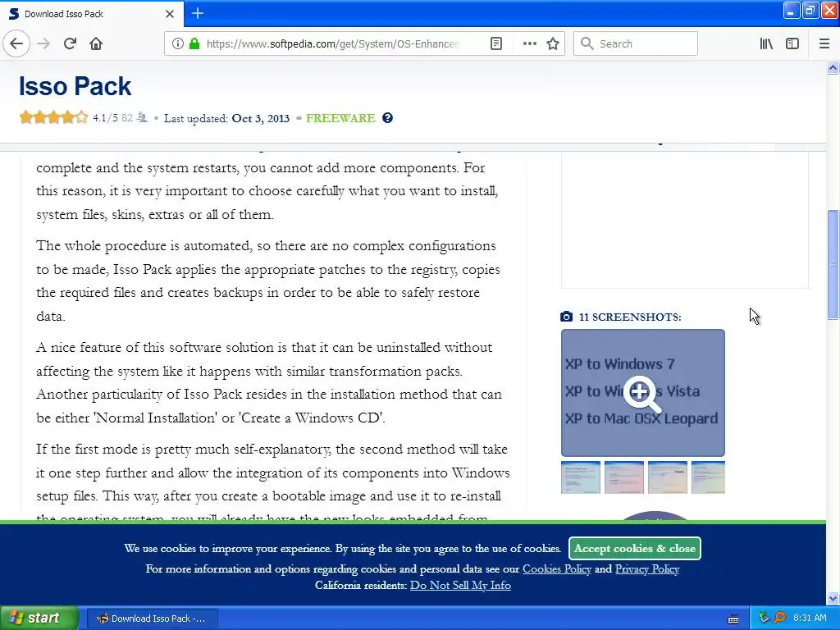The width and height of the screenshot is (840, 630).
Task: Click the keyboard icon in taskbar
Action: click(x=733, y=619)
